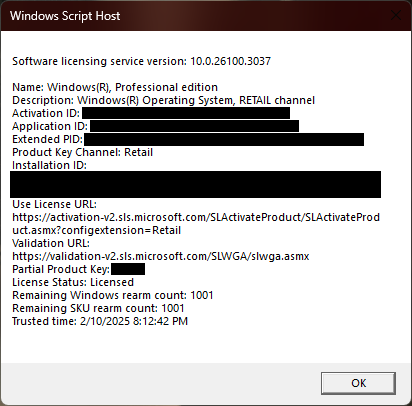Screen dimensions: 412x406
Task: Click the Activation ID label
Action: point(46,113)
